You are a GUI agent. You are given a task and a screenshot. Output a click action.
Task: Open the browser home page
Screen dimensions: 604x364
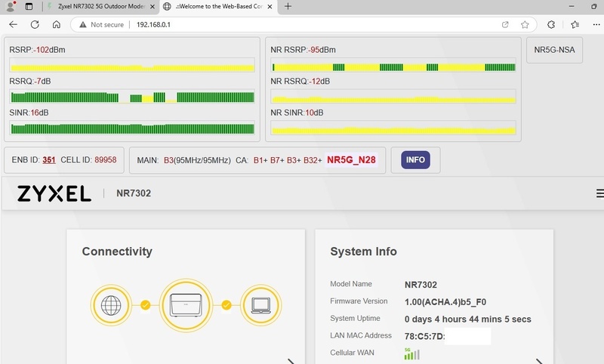click(x=56, y=25)
